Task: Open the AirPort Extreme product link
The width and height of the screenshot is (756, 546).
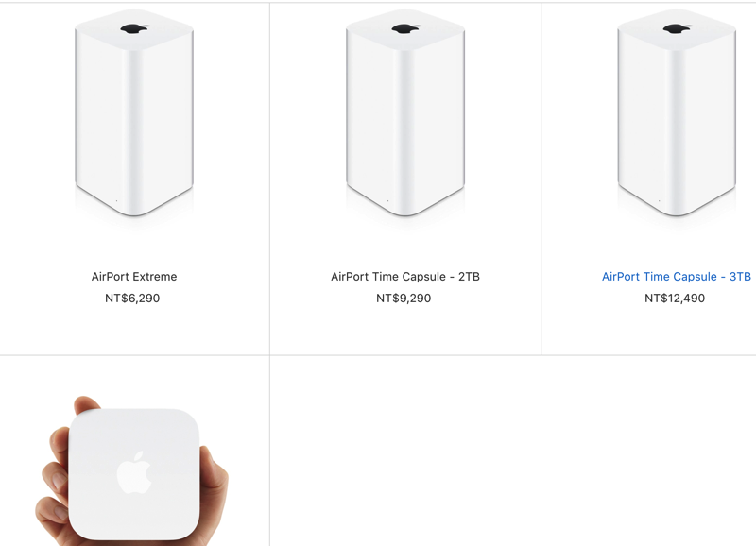Action: (x=134, y=277)
